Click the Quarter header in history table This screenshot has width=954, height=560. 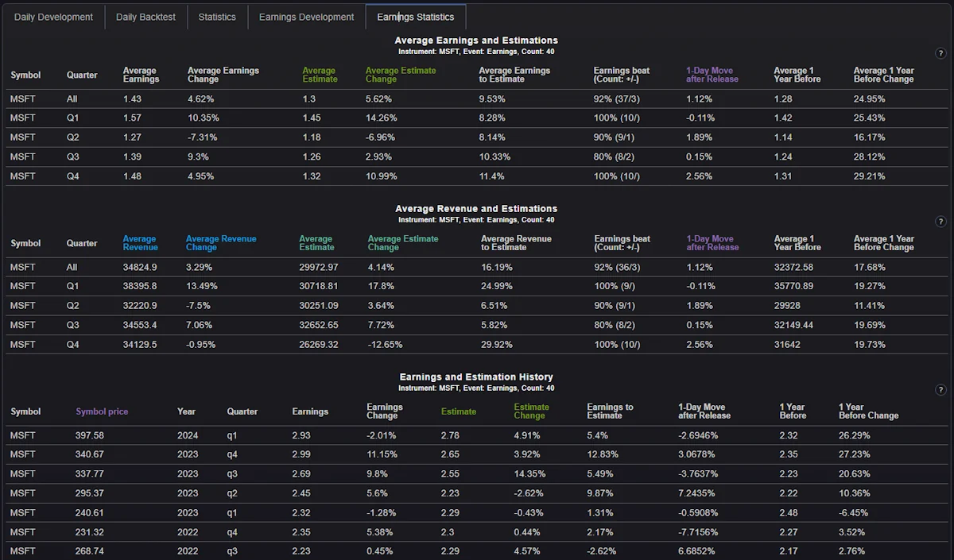(x=242, y=411)
